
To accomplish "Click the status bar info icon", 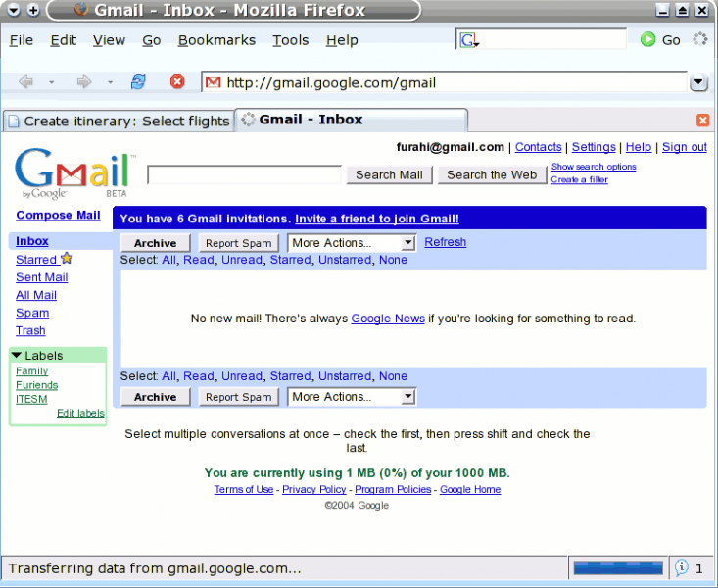I will tap(682, 567).
